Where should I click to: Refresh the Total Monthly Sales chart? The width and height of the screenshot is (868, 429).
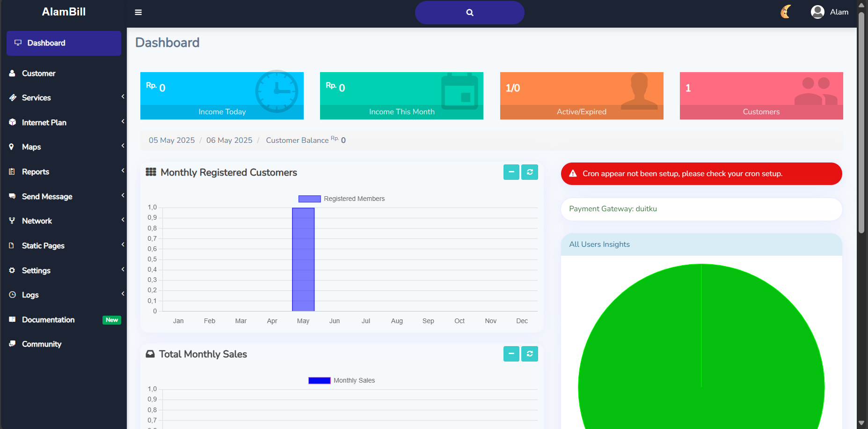(530, 354)
